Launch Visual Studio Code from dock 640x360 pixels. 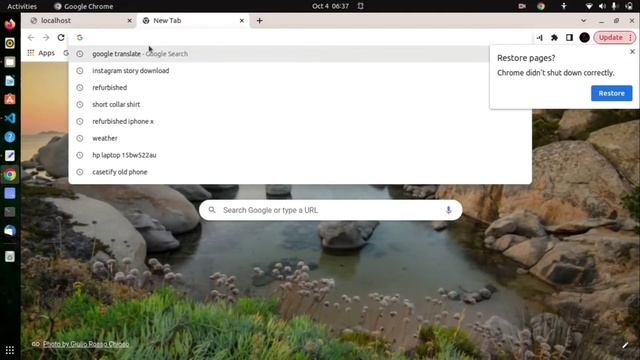[x=10, y=118]
